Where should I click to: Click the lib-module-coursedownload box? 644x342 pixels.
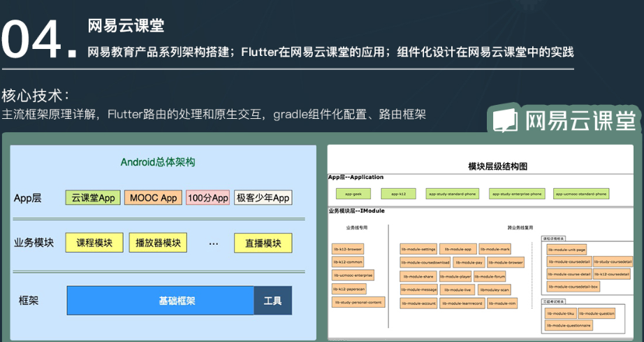click(x=425, y=262)
